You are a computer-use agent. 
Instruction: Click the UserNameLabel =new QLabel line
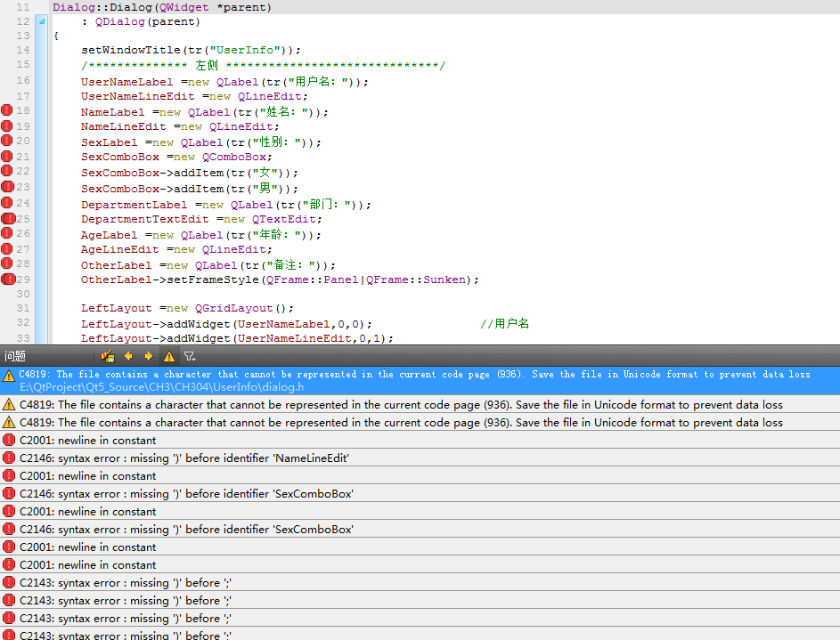(224, 82)
